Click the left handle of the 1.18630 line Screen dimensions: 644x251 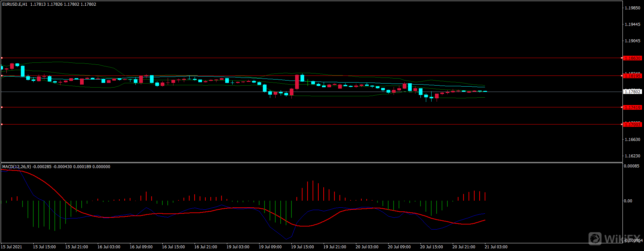point(2,58)
